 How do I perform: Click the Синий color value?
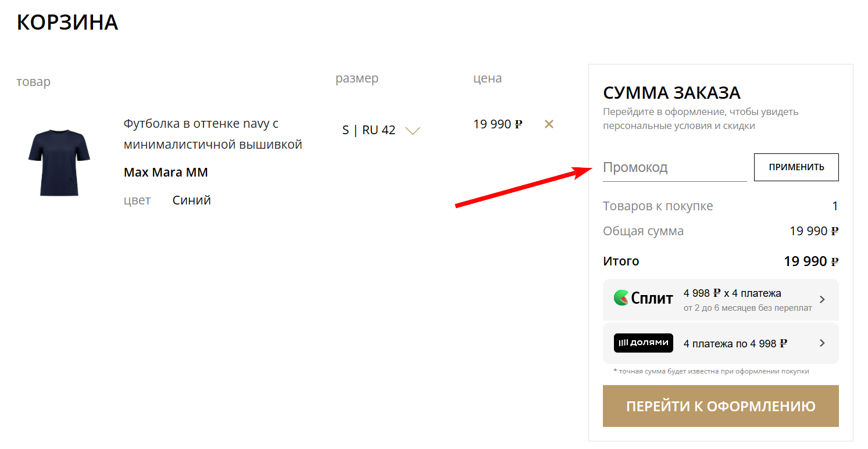191,200
